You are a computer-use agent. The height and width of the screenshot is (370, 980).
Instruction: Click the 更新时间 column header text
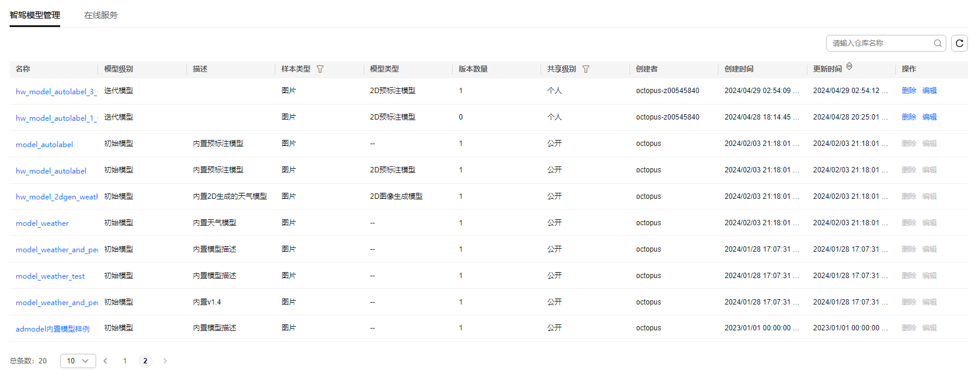827,69
